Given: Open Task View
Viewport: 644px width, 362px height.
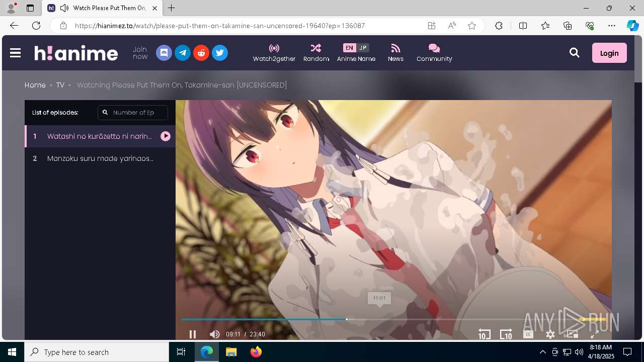Looking at the screenshot, I should (x=181, y=352).
